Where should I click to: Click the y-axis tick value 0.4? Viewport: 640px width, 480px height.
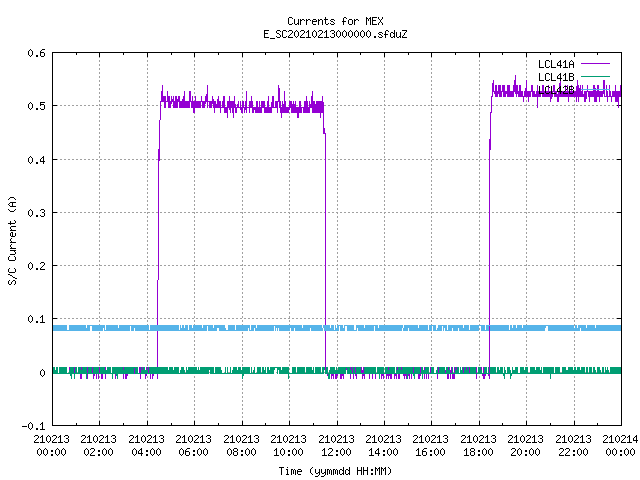[36, 160]
